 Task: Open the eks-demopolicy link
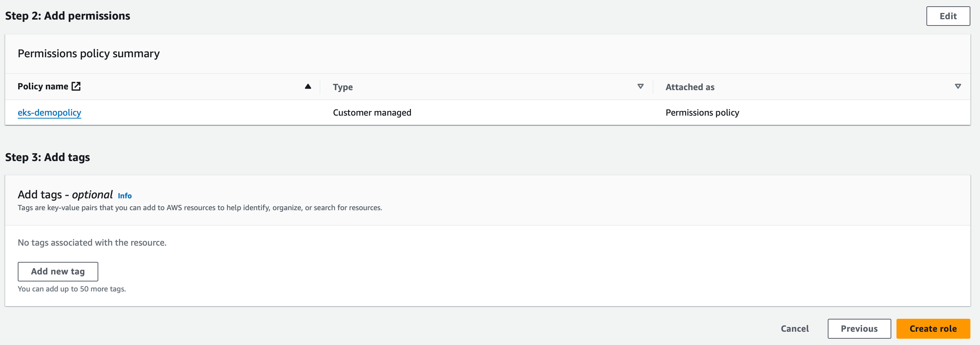coord(50,113)
